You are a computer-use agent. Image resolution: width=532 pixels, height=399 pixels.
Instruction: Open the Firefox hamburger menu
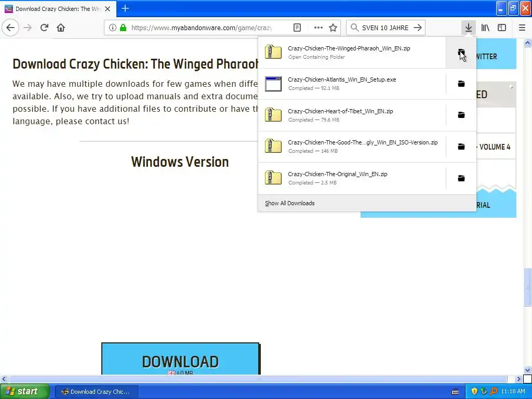tap(522, 28)
